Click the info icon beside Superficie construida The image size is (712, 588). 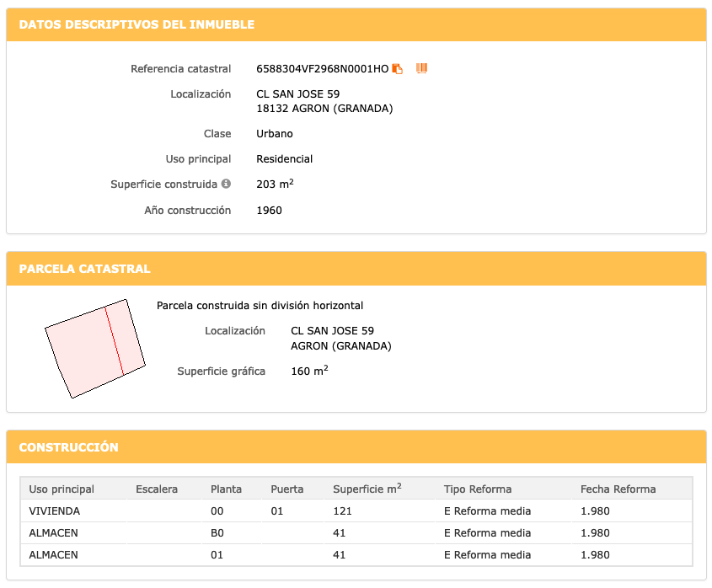pyautogui.click(x=226, y=184)
